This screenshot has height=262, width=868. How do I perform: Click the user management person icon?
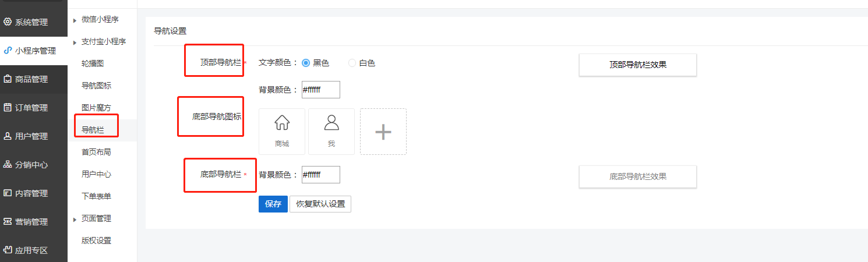[x=8, y=136]
